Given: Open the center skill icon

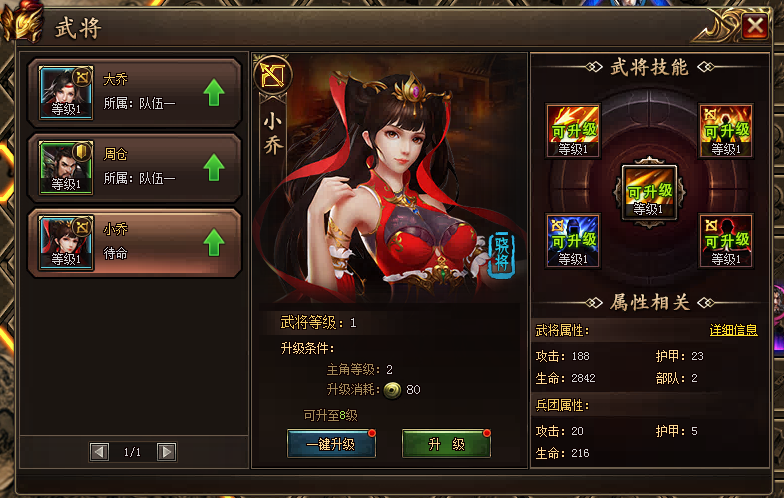Looking at the screenshot, I should tap(649, 192).
